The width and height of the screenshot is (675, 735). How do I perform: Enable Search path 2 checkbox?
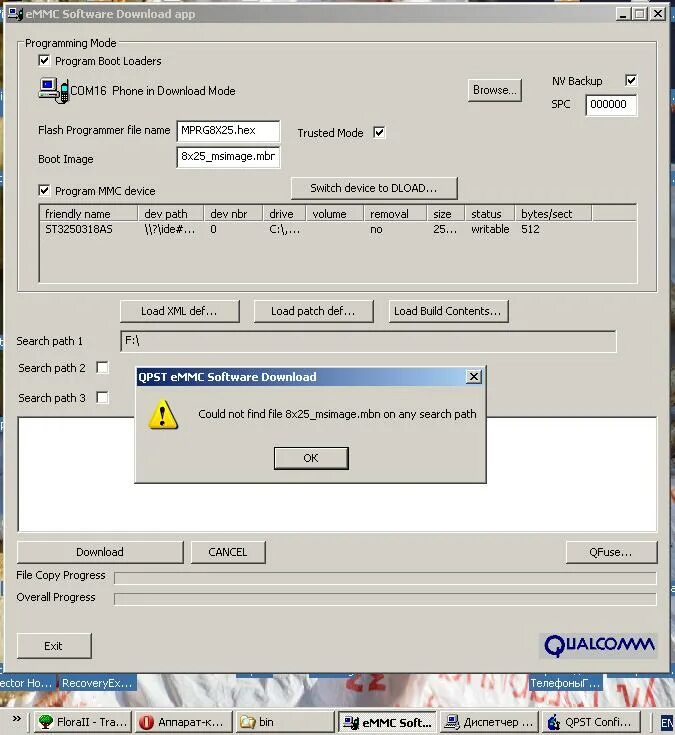102,368
